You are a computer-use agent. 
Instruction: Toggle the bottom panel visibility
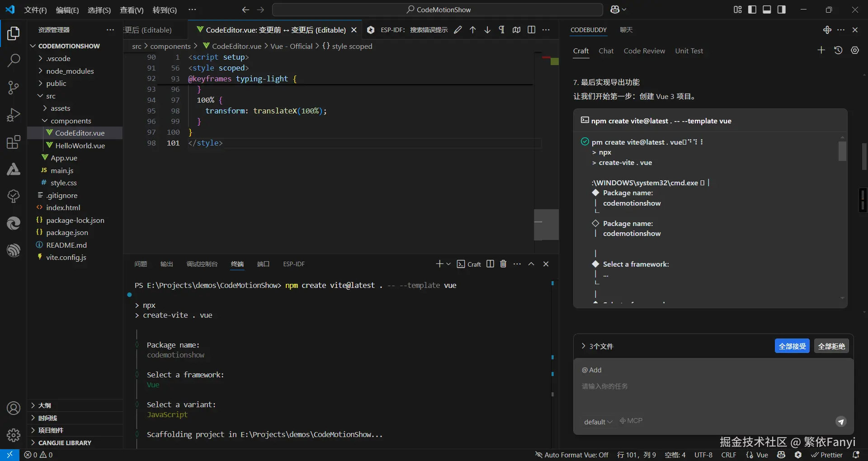click(x=767, y=9)
